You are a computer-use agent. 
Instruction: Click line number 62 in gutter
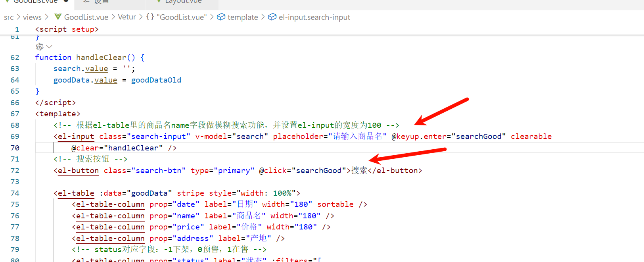pos(15,58)
